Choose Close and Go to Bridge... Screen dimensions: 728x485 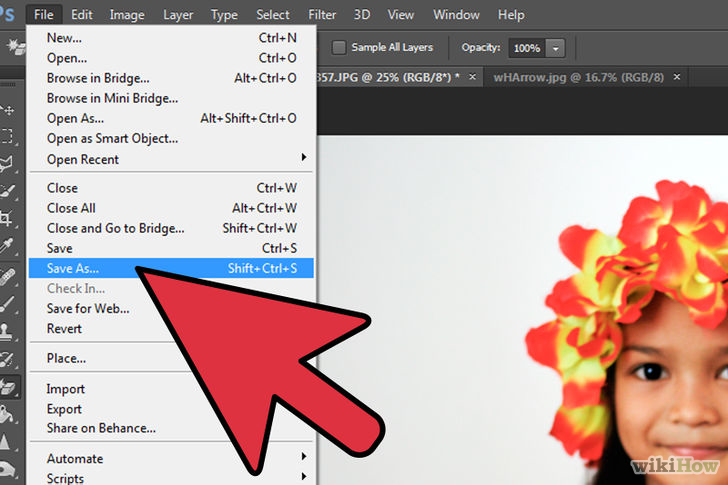171,228
